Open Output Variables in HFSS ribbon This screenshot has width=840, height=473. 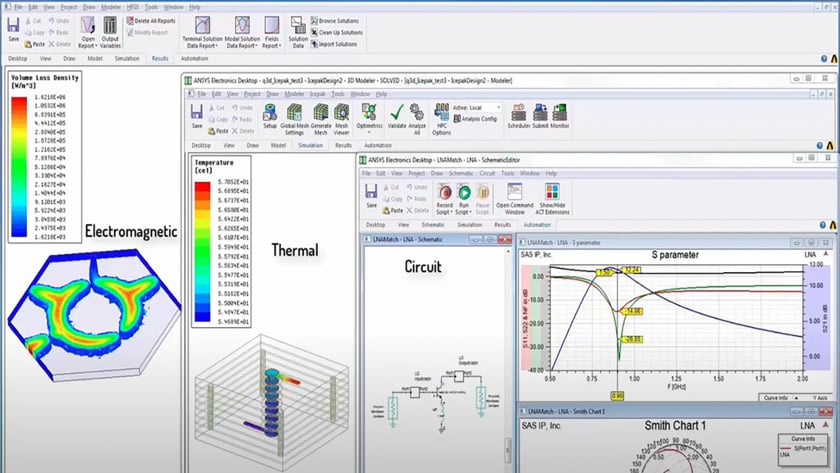(x=110, y=32)
